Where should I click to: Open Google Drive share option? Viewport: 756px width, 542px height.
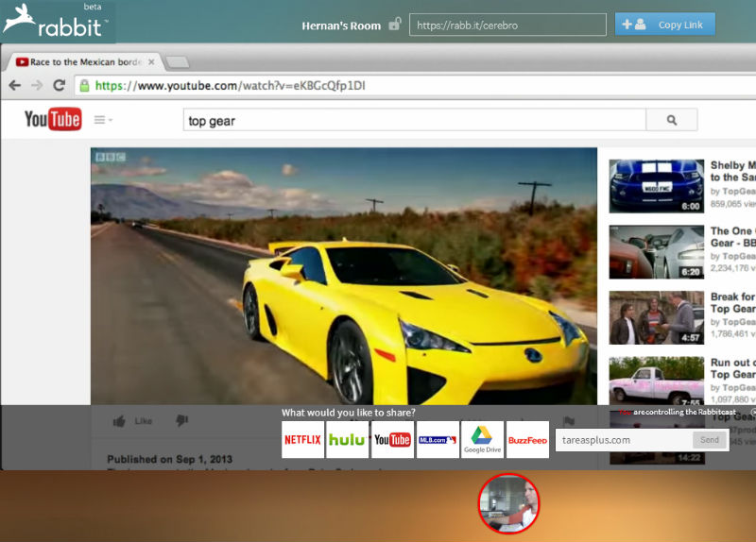click(482, 440)
